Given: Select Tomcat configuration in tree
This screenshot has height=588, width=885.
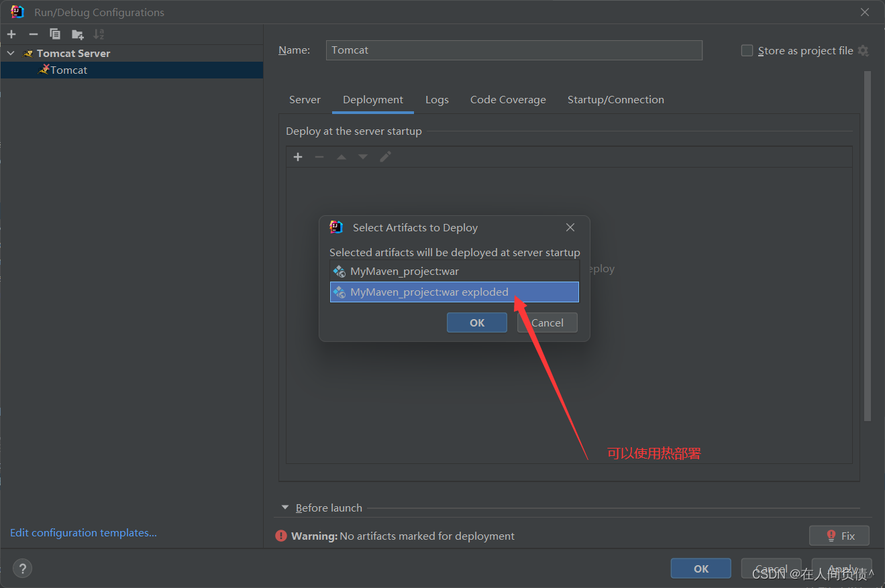Looking at the screenshot, I should (132, 70).
